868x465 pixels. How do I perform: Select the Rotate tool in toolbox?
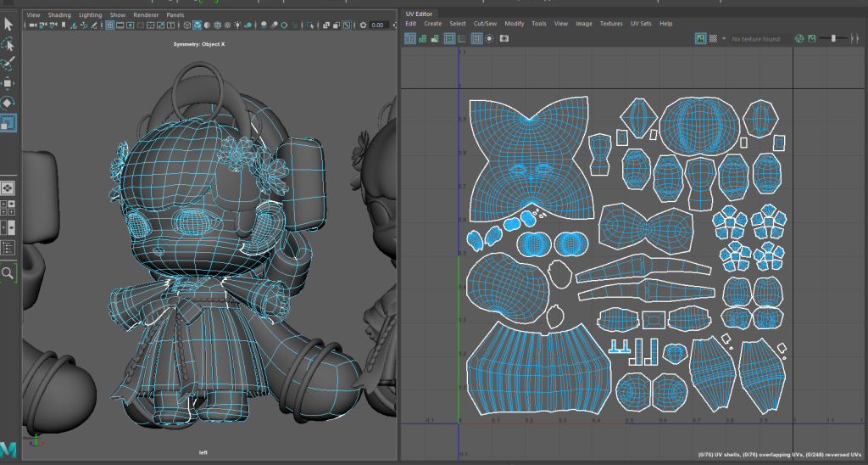coord(8,103)
